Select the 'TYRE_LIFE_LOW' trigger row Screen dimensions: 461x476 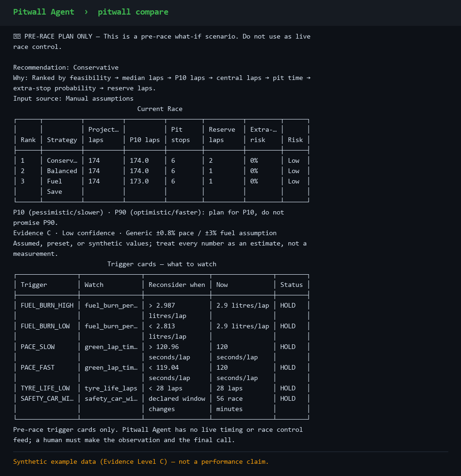161,388
